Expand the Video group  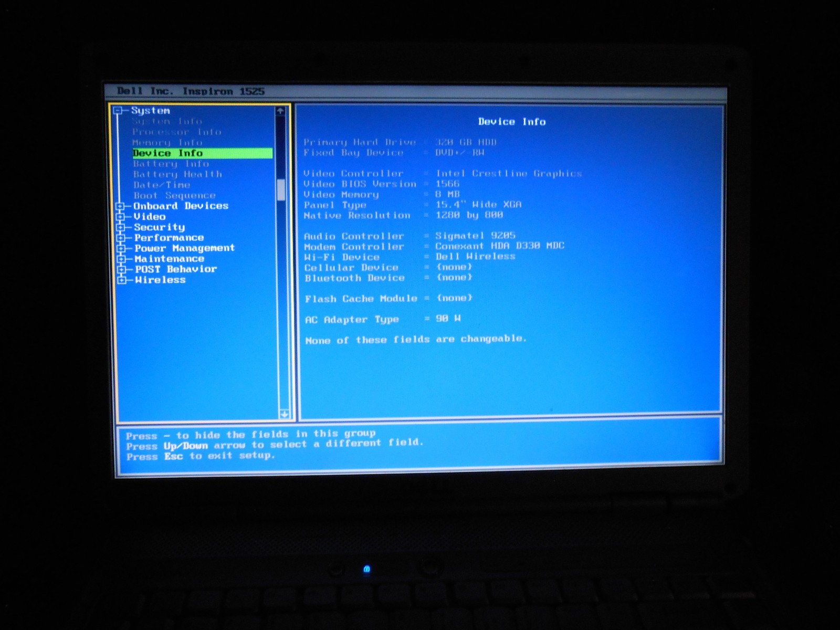120,216
